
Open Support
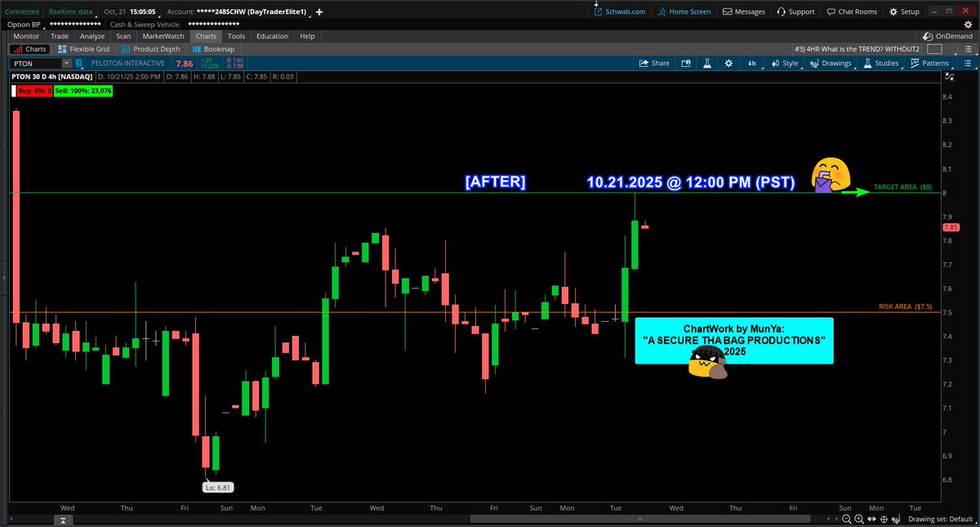(795, 11)
